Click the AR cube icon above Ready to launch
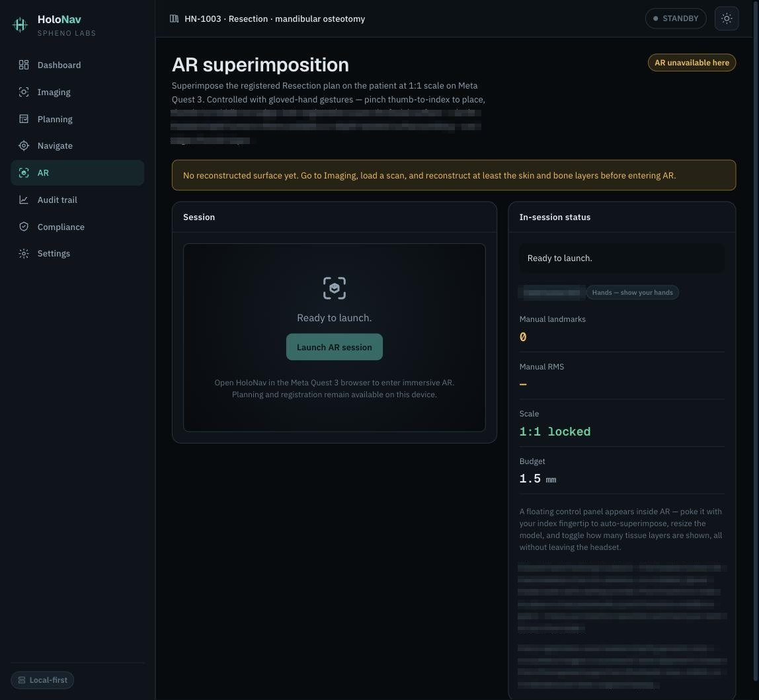 pyautogui.click(x=335, y=288)
